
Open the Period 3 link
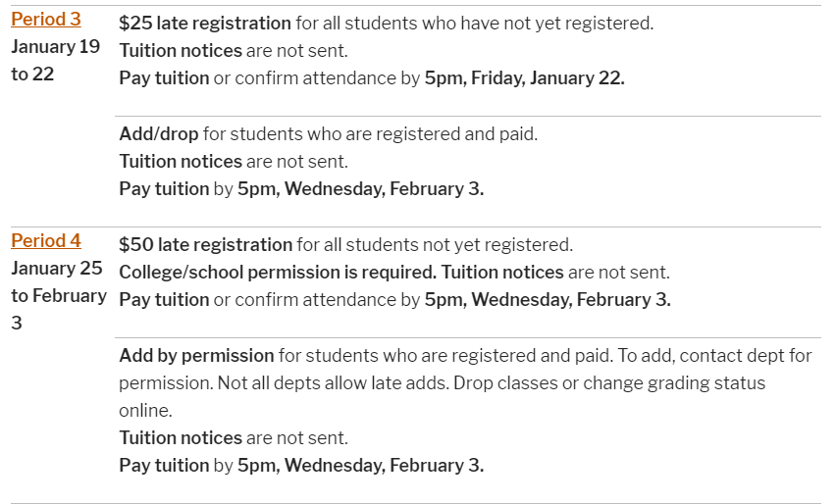(46, 19)
